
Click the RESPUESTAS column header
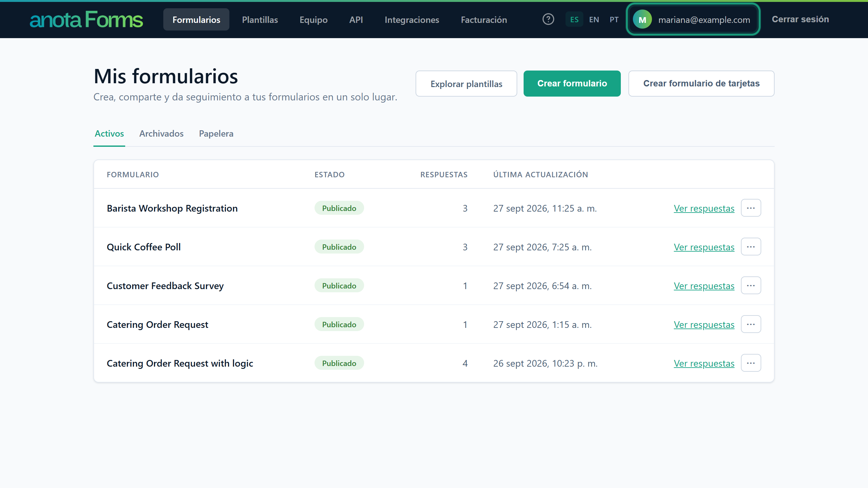444,174
